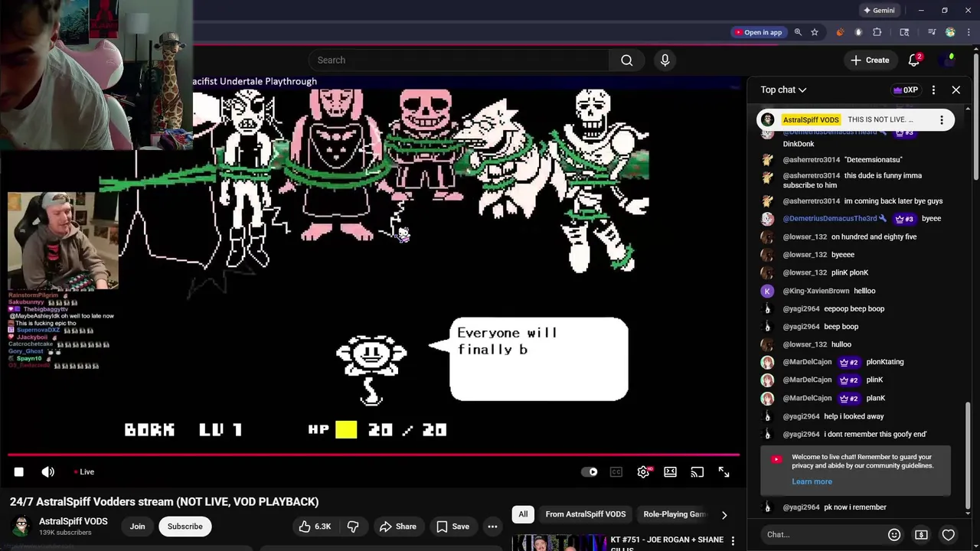This screenshot has height=551, width=980.
Task: Click the orange extension icon
Action: tap(840, 32)
